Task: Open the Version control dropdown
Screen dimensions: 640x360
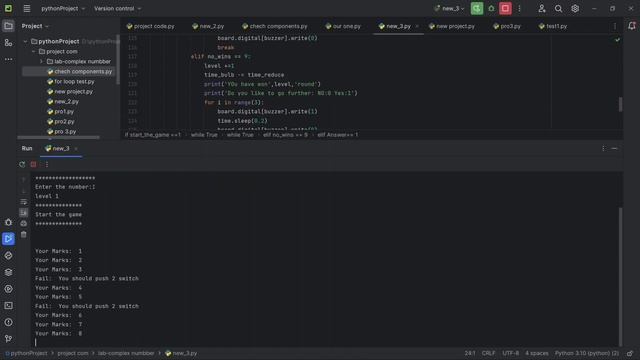Action: pyautogui.click(x=118, y=9)
